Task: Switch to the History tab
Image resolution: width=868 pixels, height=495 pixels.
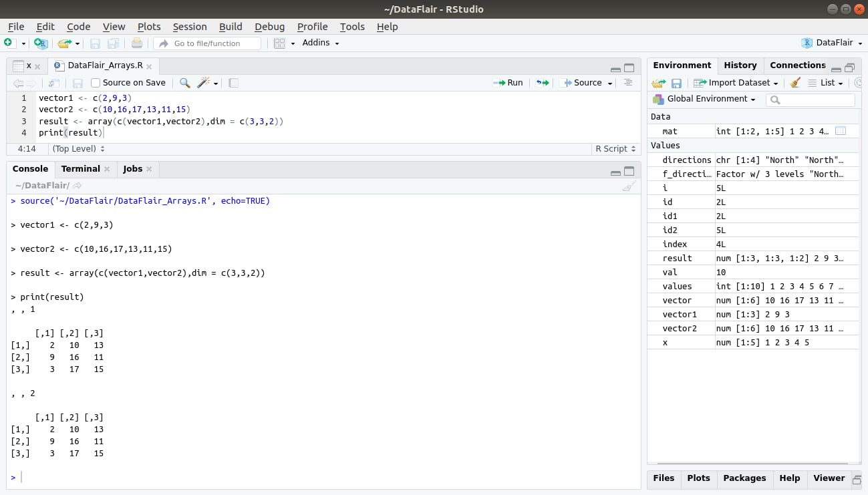Action: [740, 65]
